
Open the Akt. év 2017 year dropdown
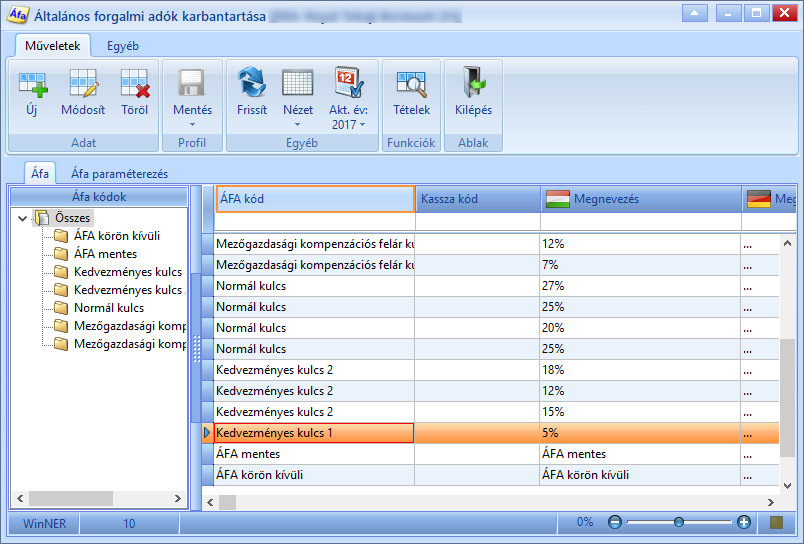pyautogui.click(x=363, y=125)
